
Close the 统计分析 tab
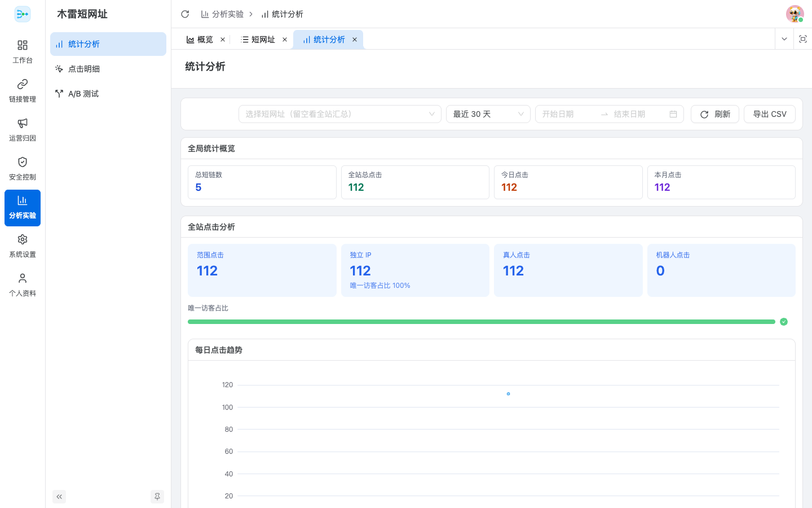[355, 40]
